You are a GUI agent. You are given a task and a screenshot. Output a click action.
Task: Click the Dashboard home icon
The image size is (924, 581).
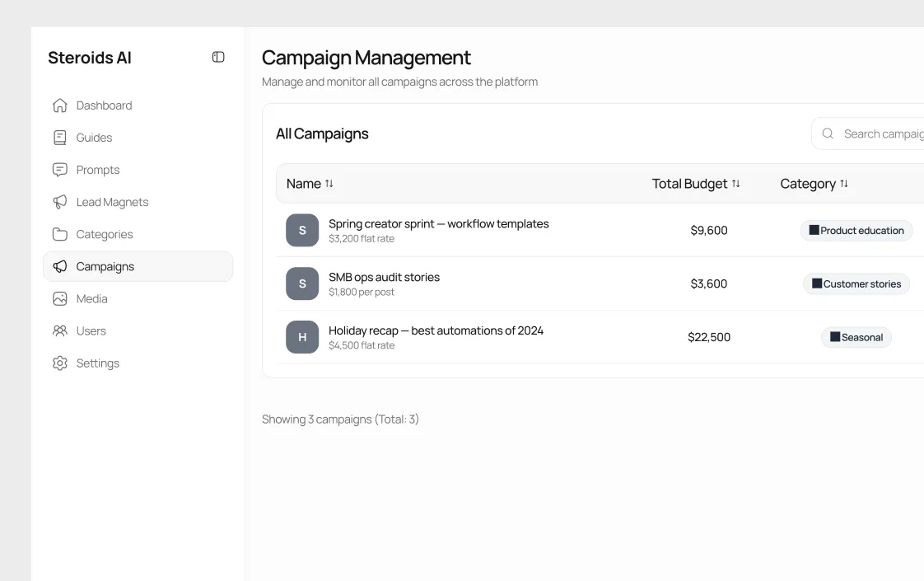click(59, 105)
